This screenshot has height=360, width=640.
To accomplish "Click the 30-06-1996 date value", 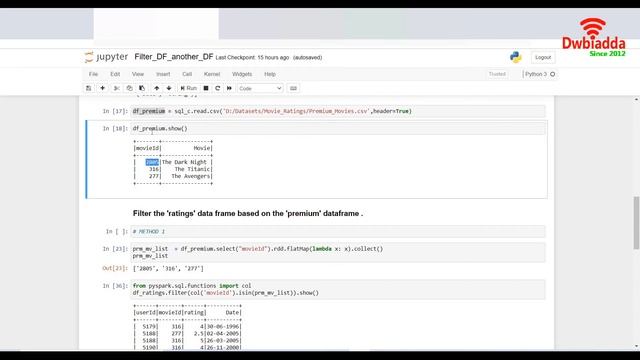I will pyautogui.click(x=224, y=327).
